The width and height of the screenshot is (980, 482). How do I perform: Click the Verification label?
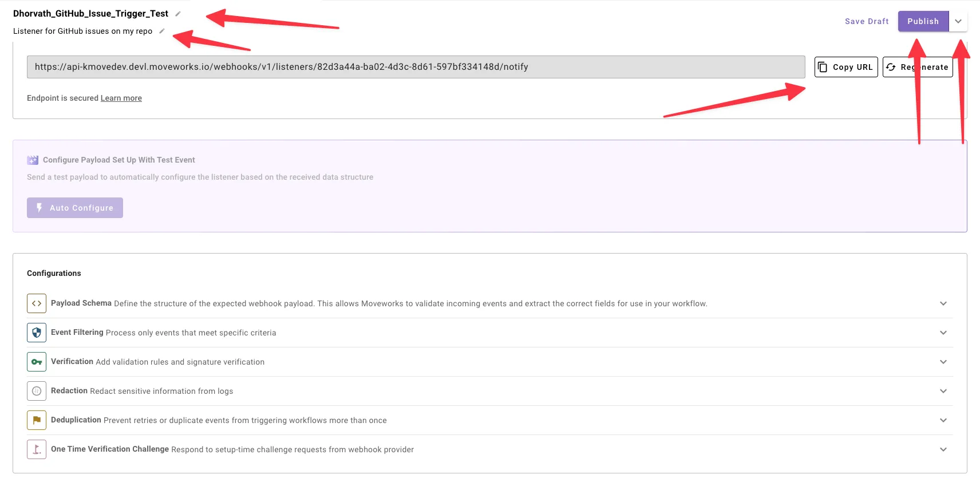(x=72, y=362)
